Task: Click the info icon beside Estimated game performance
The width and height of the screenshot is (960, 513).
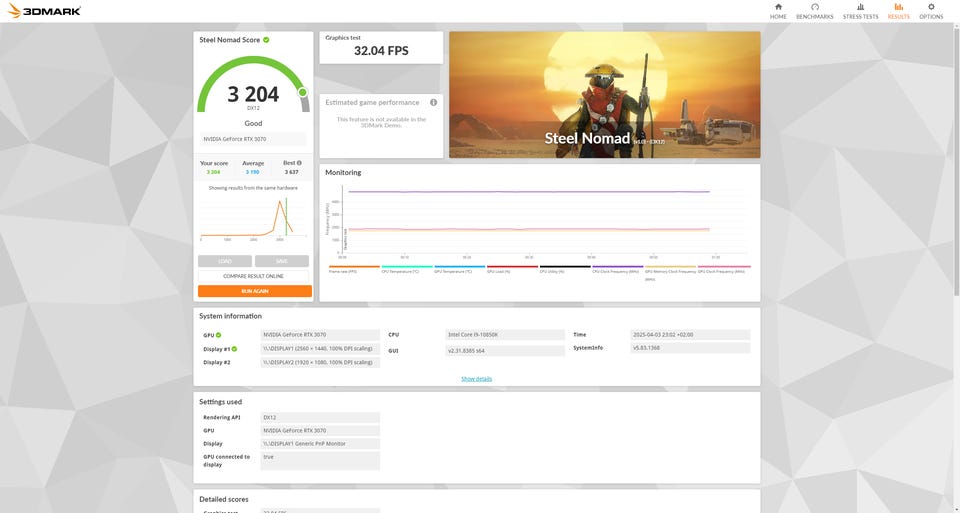Action: [433, 102]
